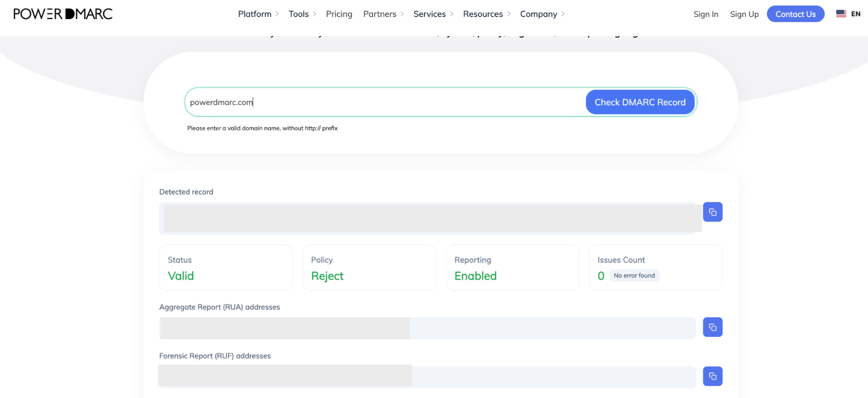Click the 'Reject' policy value
Image resolution: width=868 pixels, height=398 pixels.
tap(327, 276)
